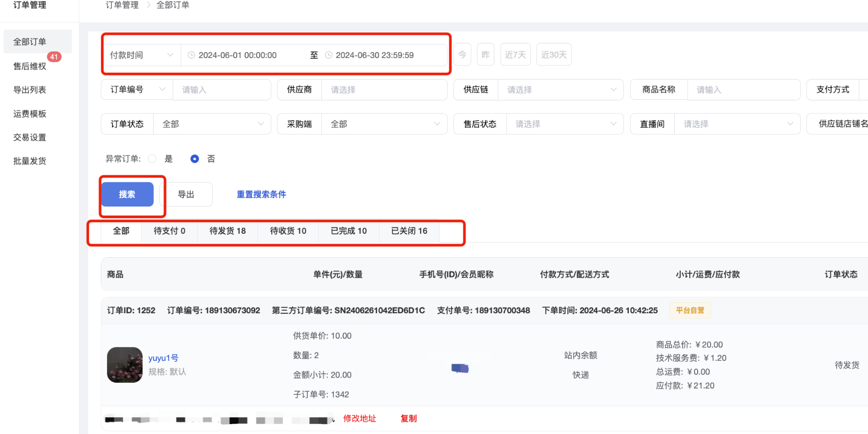Click the 商品名称 input field

tap(743, 90)
